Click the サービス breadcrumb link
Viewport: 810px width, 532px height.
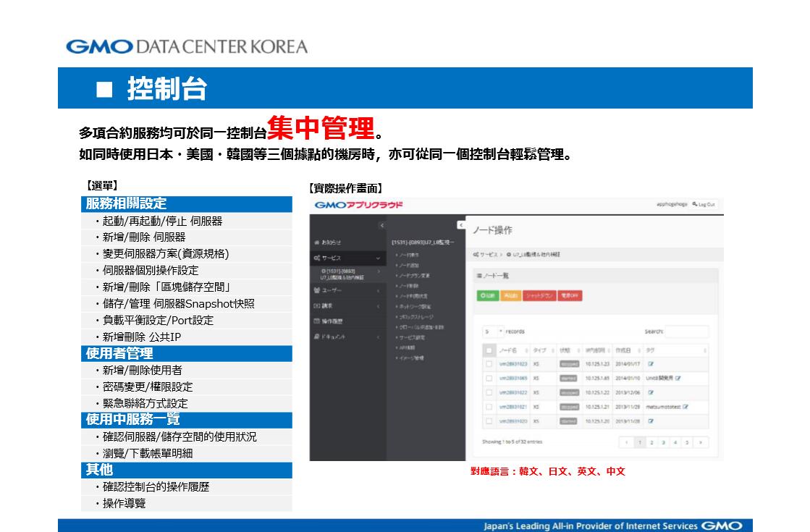tap(489, 255)
